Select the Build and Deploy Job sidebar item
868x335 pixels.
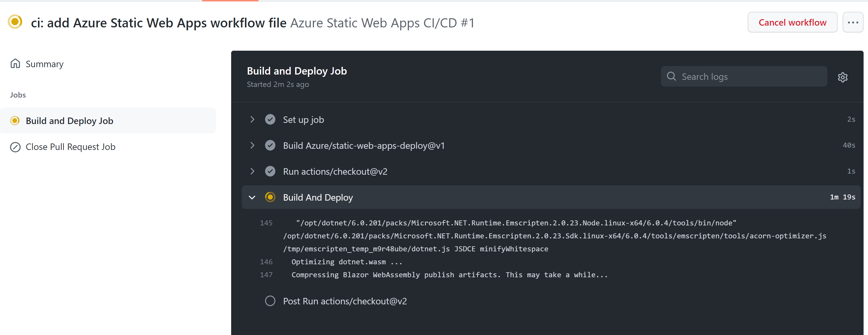69,121
